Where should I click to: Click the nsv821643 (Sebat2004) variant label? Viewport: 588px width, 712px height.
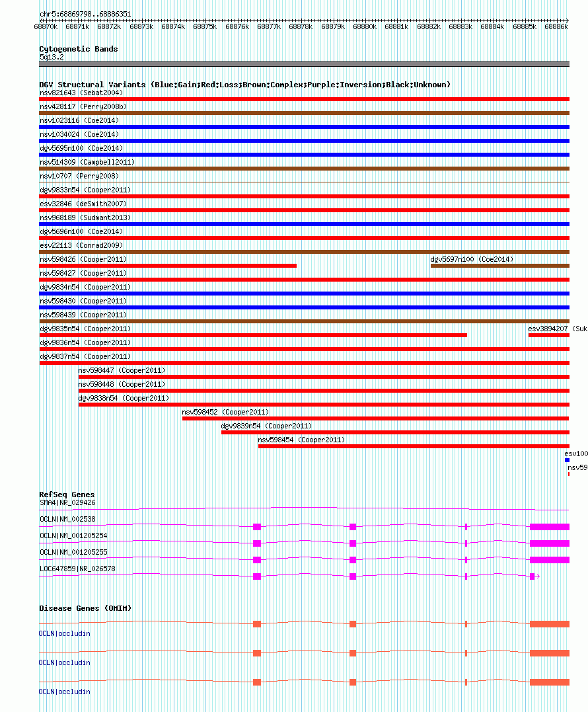[81, 93]
